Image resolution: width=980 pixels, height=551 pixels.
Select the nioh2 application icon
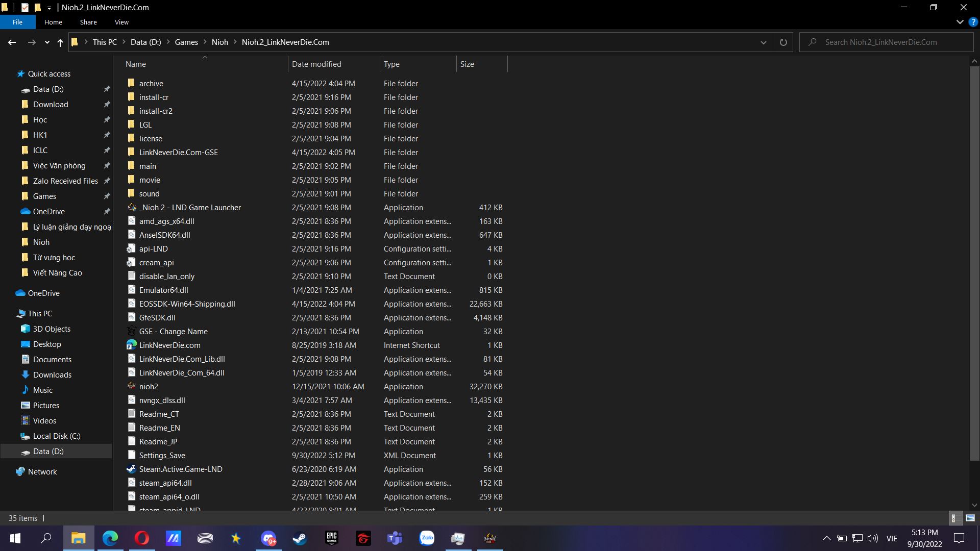point(131,386)
